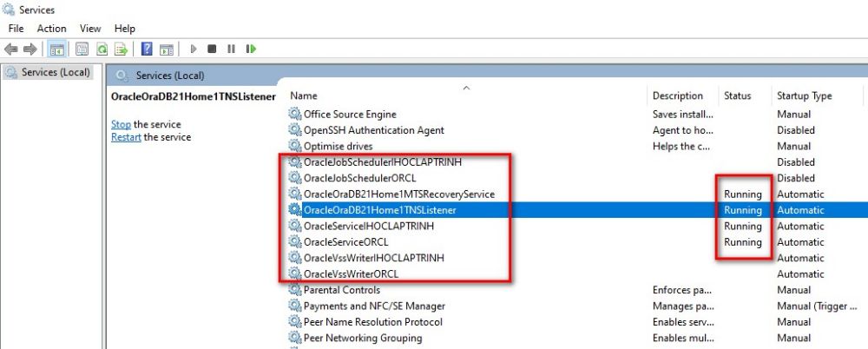Select the OracleVssWriterIHOCLAPTRINH service name
This screenshot has width=868, height=349.
373,258
